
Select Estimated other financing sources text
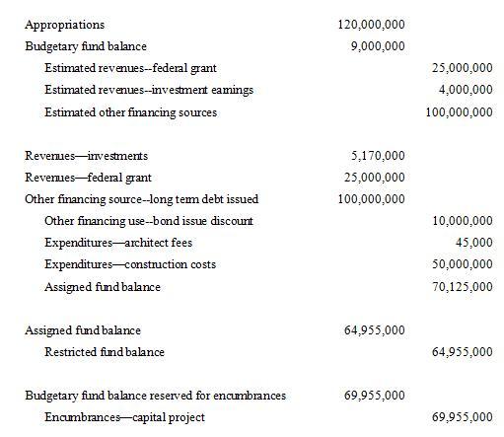pos(130,112)
